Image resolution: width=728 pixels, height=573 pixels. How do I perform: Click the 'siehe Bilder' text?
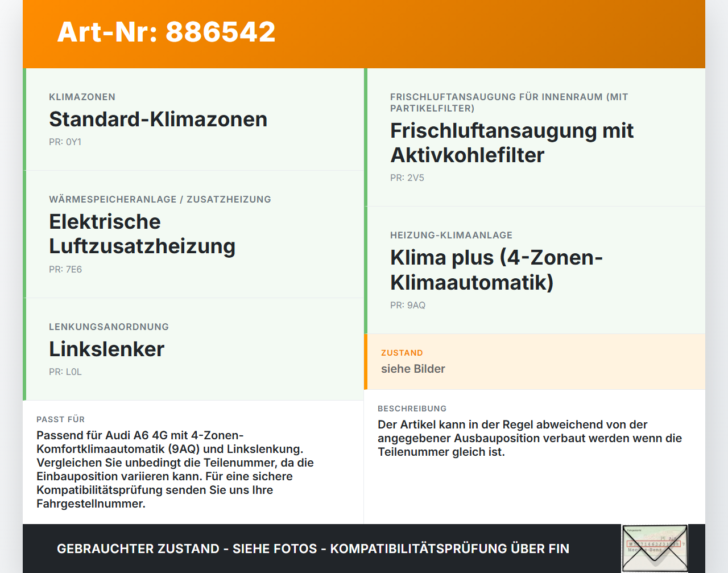413,369
